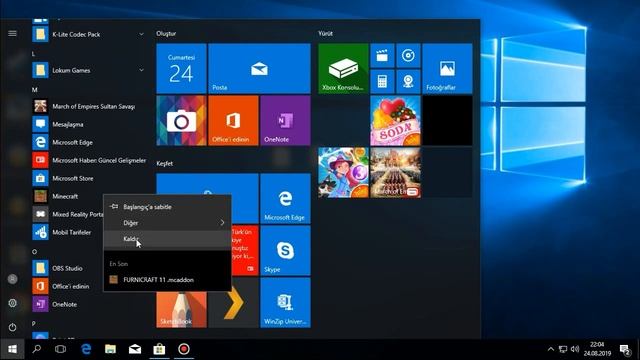Click the Power icon in Start sidebar
This screenshot has height=360, width=640.
pos(12,327)
